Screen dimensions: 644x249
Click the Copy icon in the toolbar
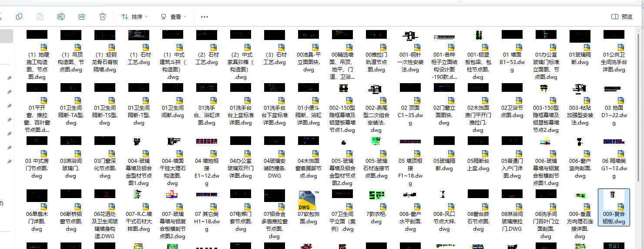[x=19, y=17]
